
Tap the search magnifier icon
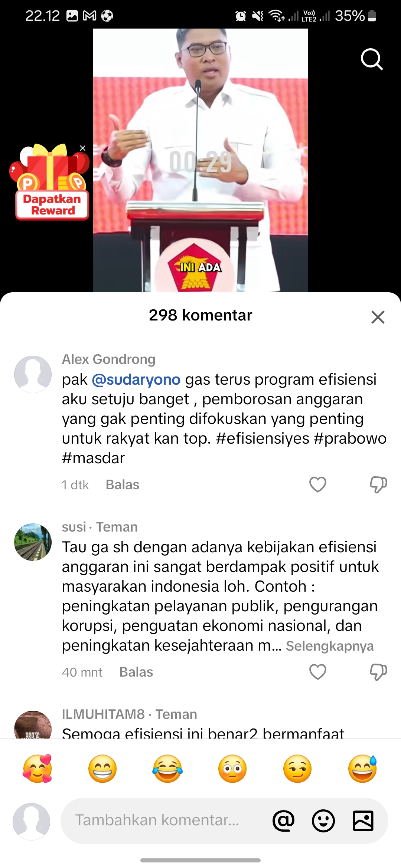click(x=372, y=59)
